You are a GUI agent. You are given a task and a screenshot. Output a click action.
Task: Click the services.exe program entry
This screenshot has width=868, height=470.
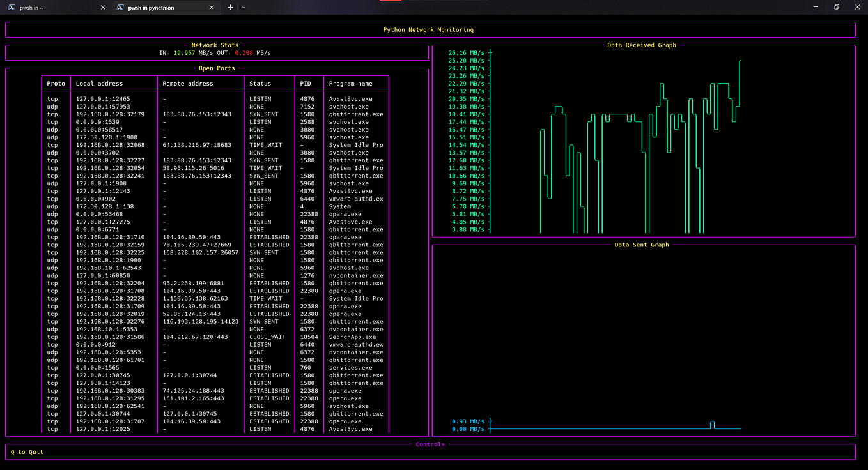click(350, 368)
